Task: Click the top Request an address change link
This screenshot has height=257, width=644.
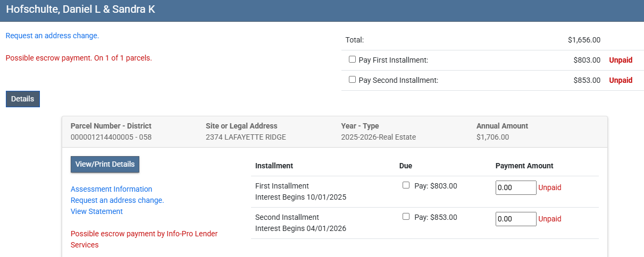Action: click(x=52, y=36)
